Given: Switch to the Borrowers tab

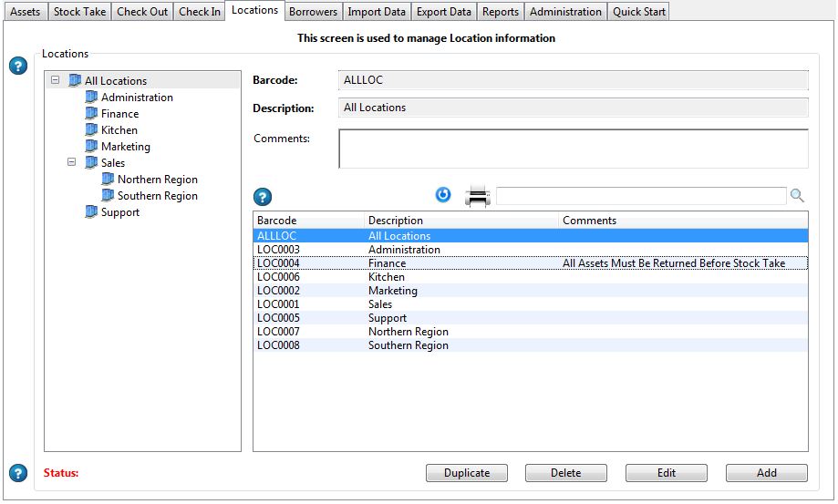Looking at the screenshot, I should [313, 12].
